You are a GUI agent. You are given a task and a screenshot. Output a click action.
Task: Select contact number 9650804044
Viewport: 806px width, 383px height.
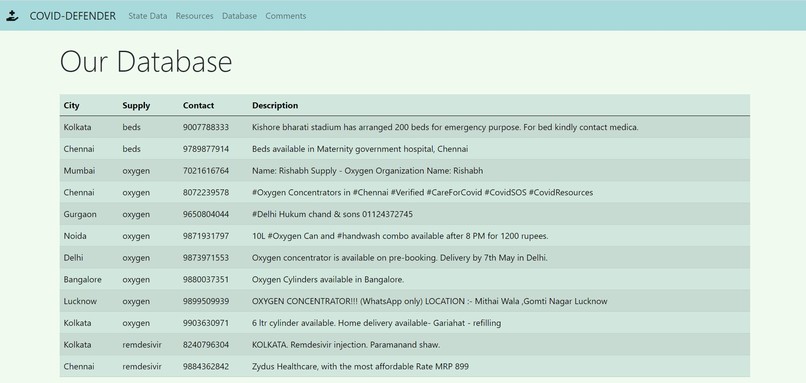click(x=206, y=214)
